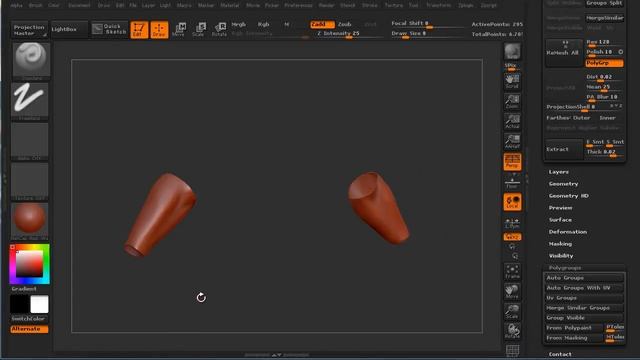The width and height of the screenshot is (640, 360).
Task: Toggle the Persp perspective button
Action: coord(512,162)
